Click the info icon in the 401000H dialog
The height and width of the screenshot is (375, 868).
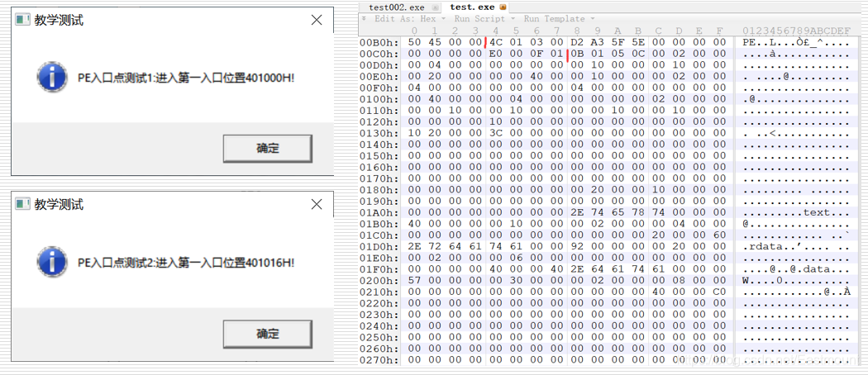pos(52,77)
